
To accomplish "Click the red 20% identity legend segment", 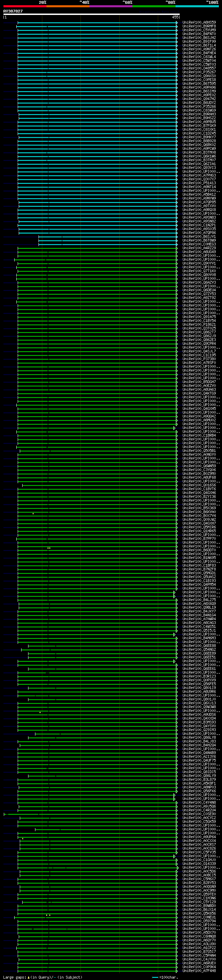I will [x=25, y=6].
